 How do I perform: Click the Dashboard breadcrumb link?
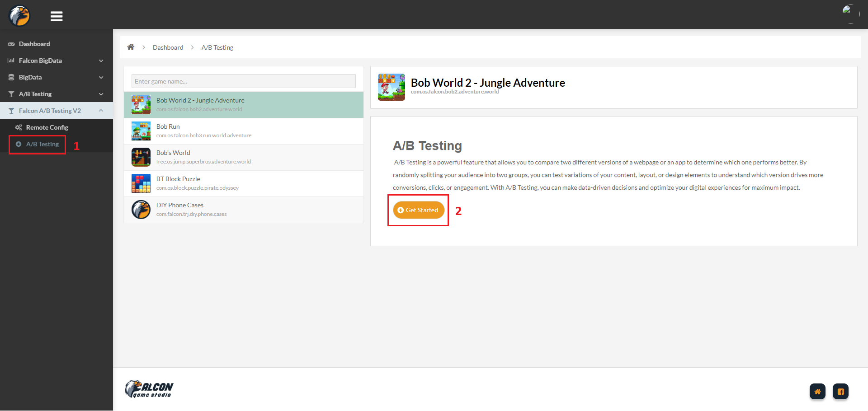coord(168,47)
